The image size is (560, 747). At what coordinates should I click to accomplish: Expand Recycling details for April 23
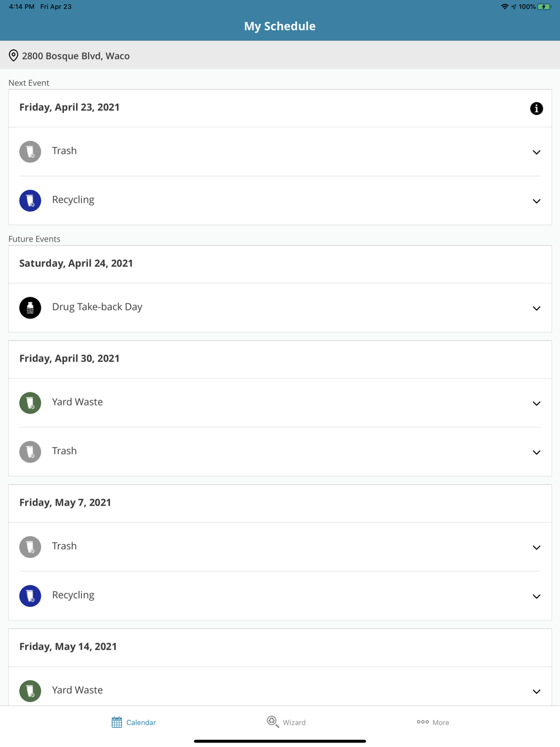536,201
